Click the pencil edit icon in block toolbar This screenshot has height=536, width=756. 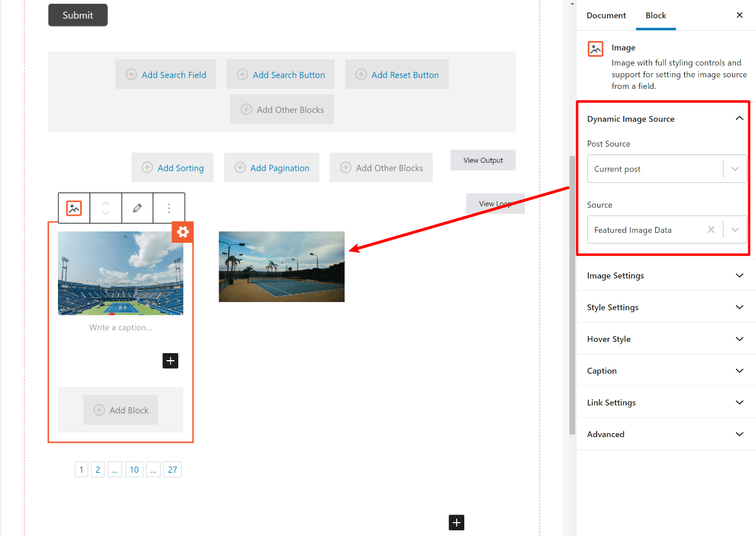(137, 208)
